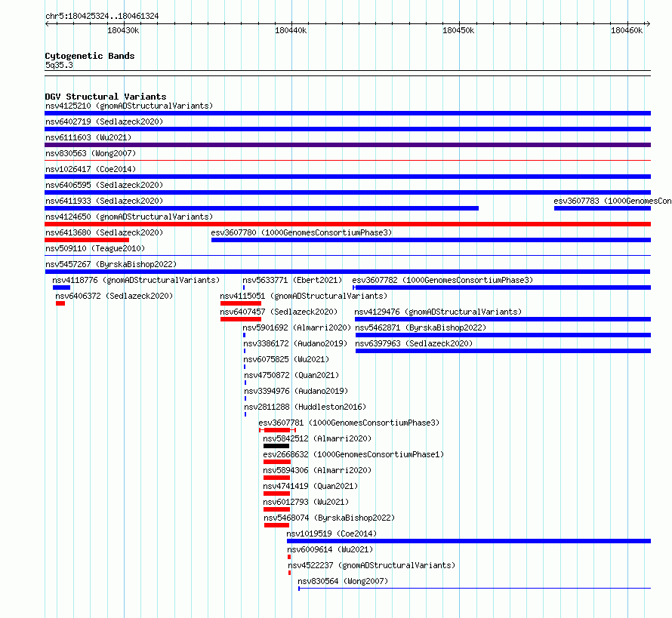The height and width of the screenshot is (618, 672).
Task: Click the red esv3607781 bar with whiskers
Action: [x=277, y=430]
